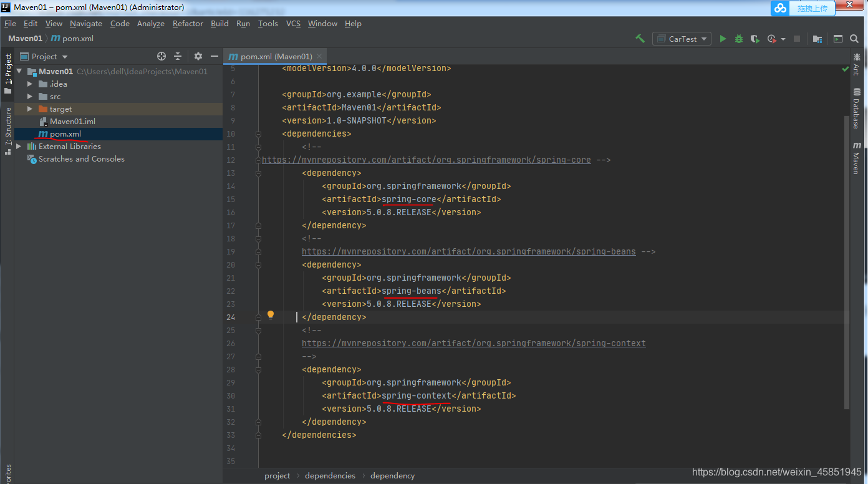The height and width of the screenshot is (484, 868).
Task: Click the spring-context artifactId text
Action: click(x=417, y=395)
